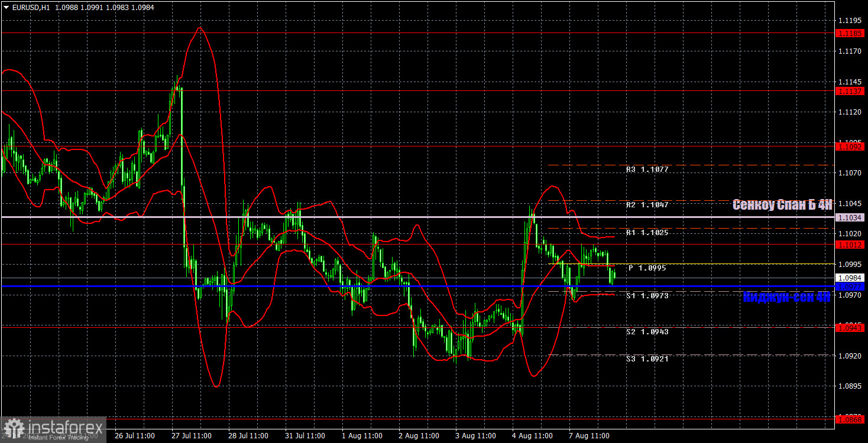Select the red 1.1012 price level tag

pos(851,245)
